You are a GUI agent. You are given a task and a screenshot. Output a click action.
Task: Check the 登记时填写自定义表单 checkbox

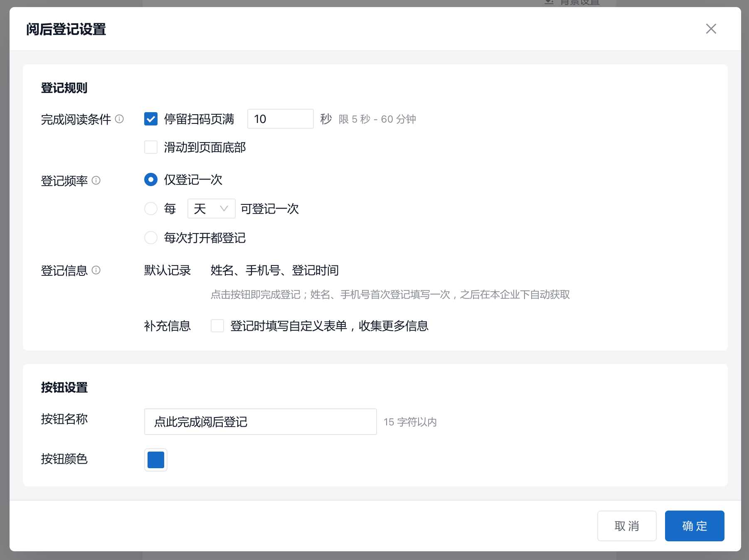tap(217, 326)
